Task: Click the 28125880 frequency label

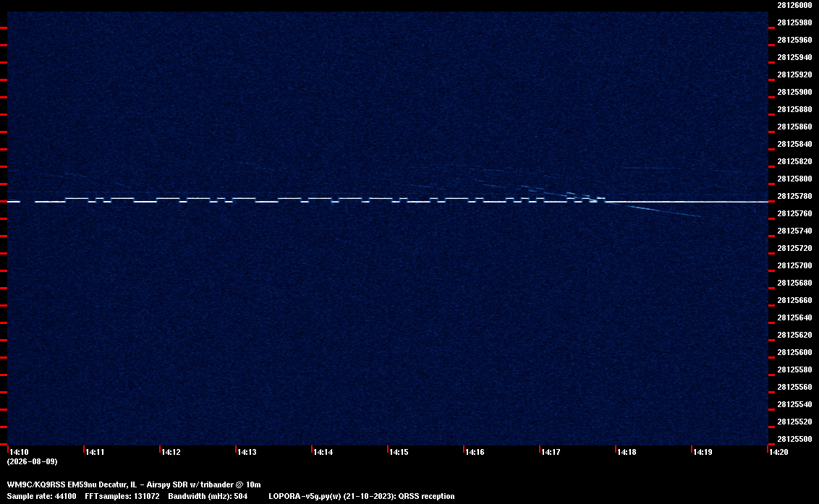Action: pos(794,109)
